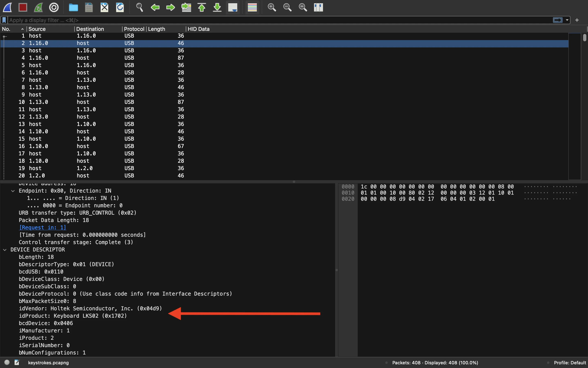Start capturing packets with the shark fin icon
588x368 pixels.
click(x=8, y=7)
